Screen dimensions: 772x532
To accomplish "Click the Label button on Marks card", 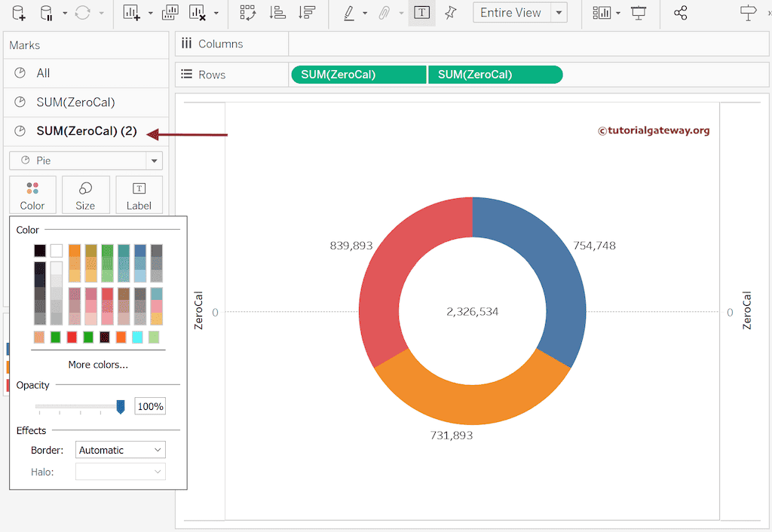I will tap(139, 195).
